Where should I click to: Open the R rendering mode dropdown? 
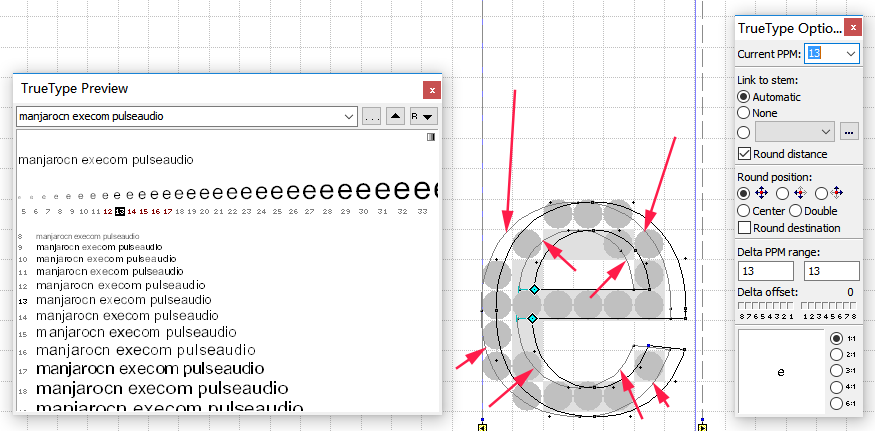coord(424,117)
